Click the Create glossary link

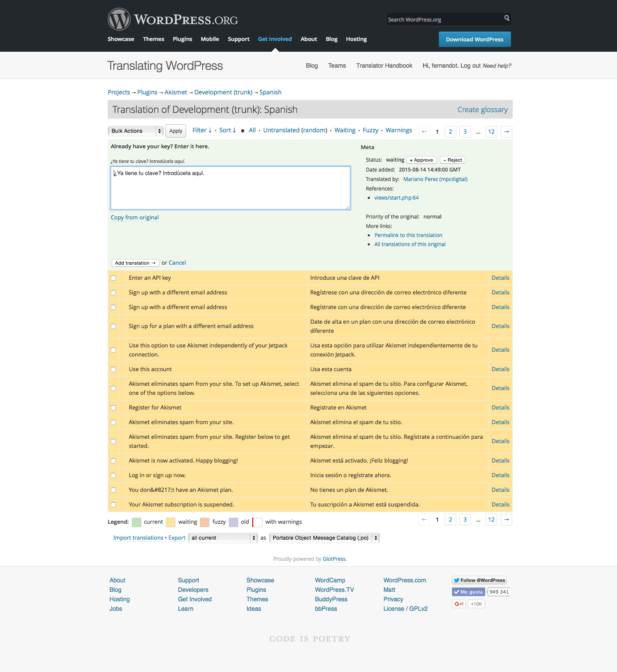click(483, 109)
